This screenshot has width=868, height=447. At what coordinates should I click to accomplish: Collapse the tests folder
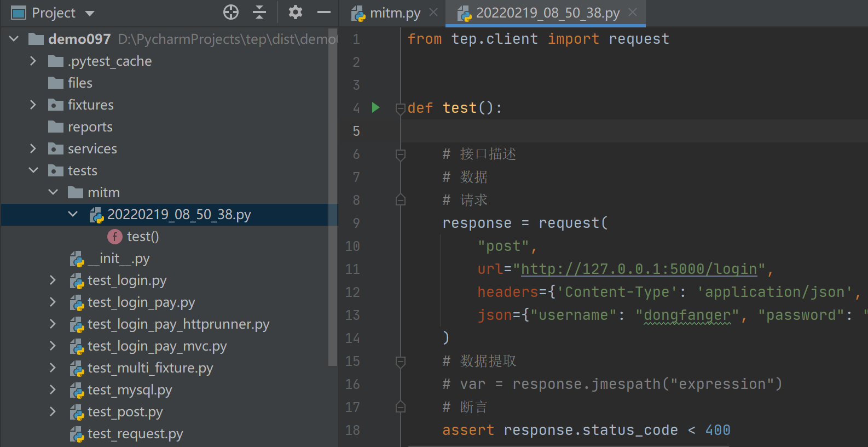[33, 170]
